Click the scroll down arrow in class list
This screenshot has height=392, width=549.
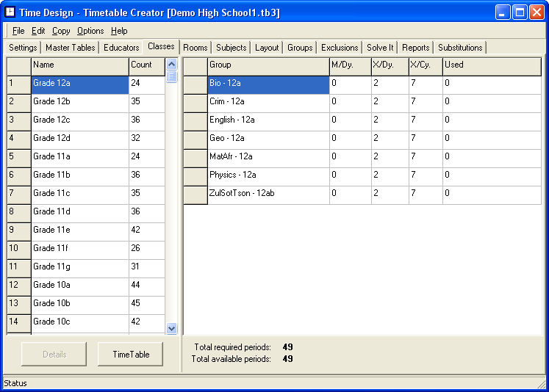[x=172, y=329]
